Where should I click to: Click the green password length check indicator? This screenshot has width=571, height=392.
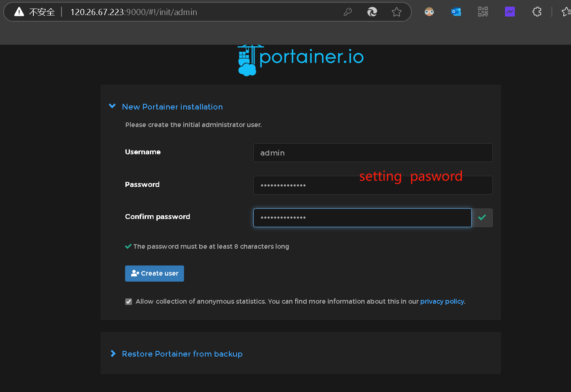[x=128, y=246]
